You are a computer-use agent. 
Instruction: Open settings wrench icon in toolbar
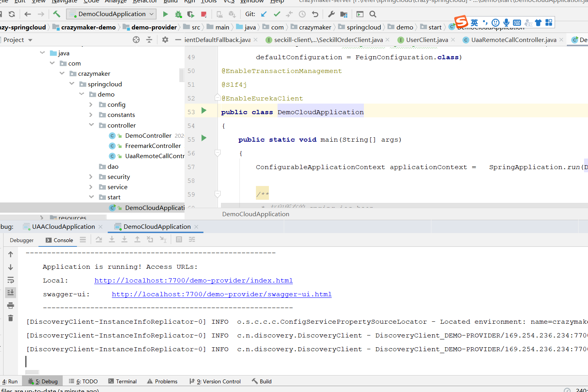[x=331, y=14]
